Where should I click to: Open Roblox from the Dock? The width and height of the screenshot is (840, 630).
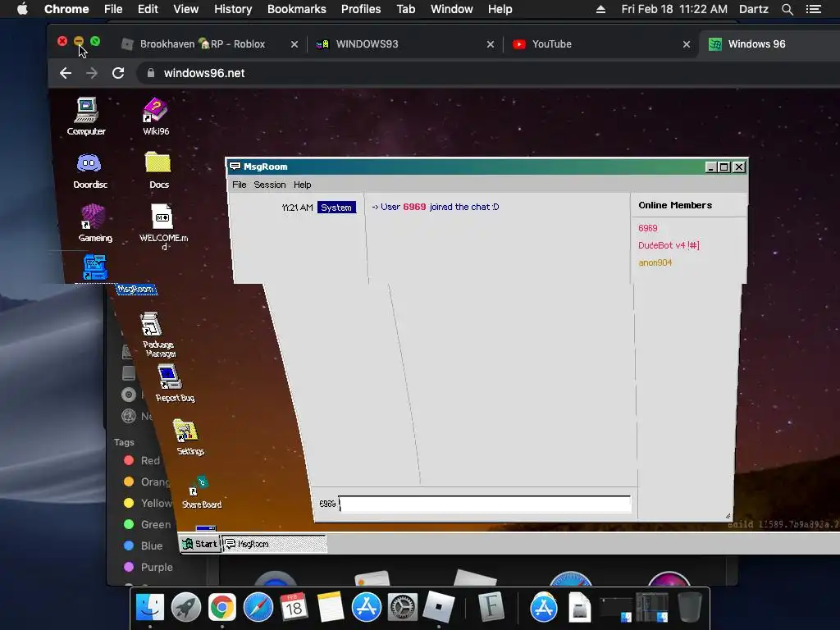coord(438,607)
